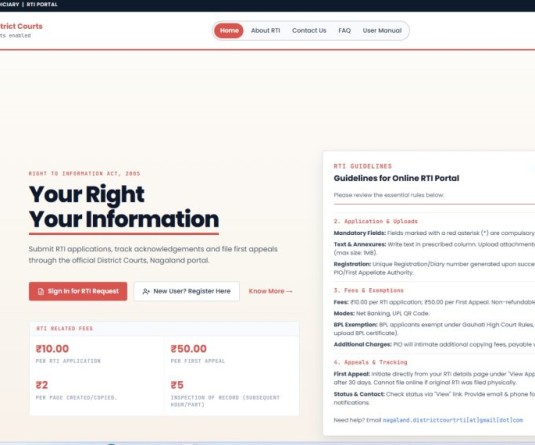Click 'Guidelines for Online RTI Portal' heading

[x=396, y=178]
